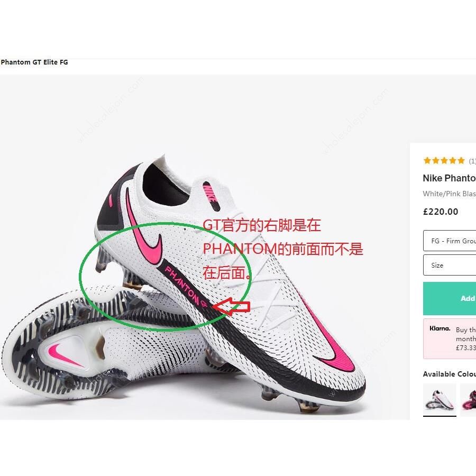
Task: Click the Available Colours heading
Action: point(449,374)
